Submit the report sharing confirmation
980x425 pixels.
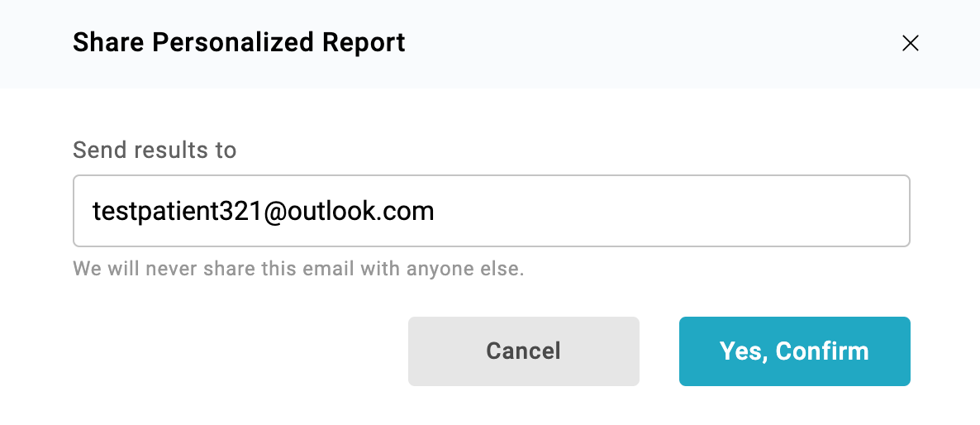(794, 351)
